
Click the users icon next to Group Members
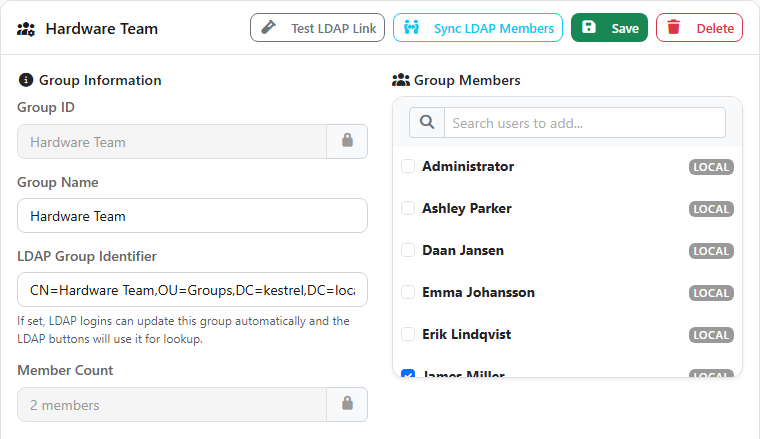coord(401,80)
